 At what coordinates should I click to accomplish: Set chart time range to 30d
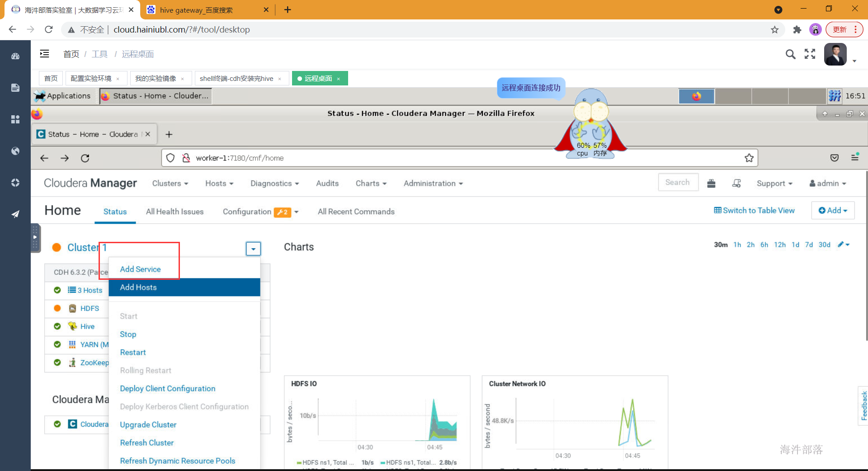click(824, 245)
